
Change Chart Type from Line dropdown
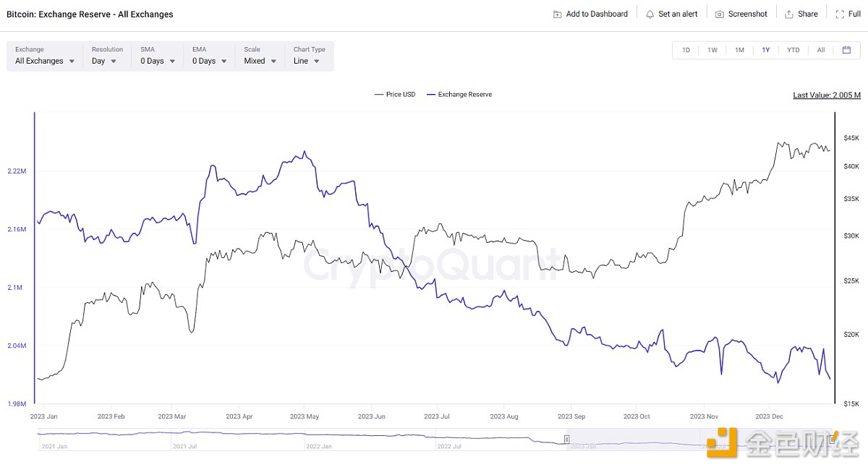(x=307, y=61)
